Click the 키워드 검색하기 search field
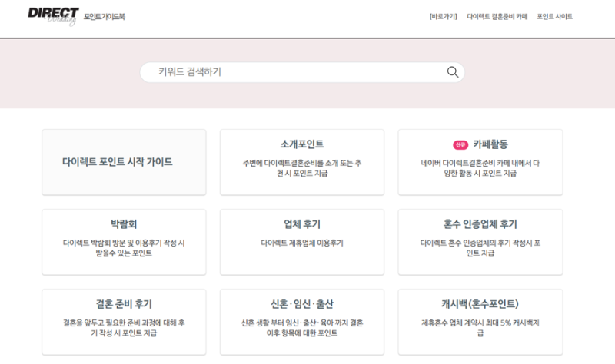The image size is (615, 364). pos(302,72)
